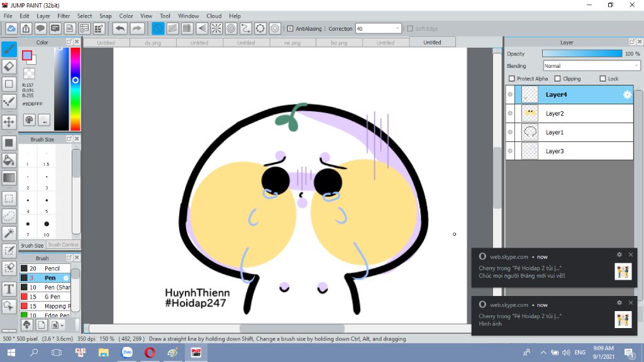
Task: Enable Protect Alpha checkbox
Action: coord(512,79)
